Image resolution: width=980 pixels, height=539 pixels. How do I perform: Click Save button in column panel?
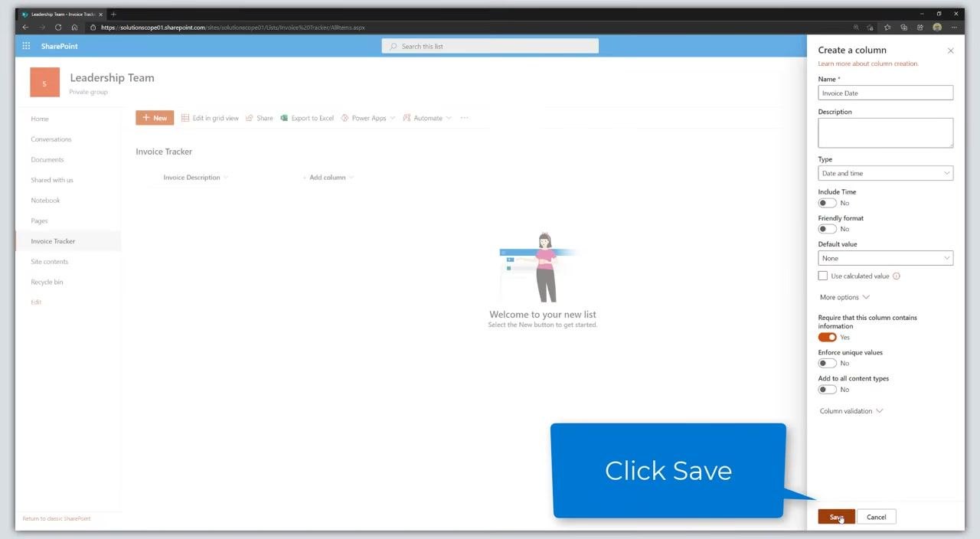pyautogui.click(x=836, y=517)
